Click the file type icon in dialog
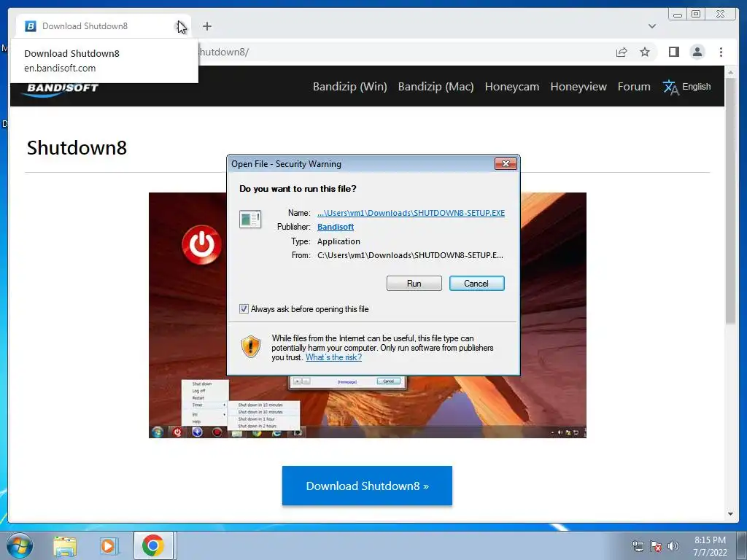Screen dimensions: 747x560 [250, 219]
